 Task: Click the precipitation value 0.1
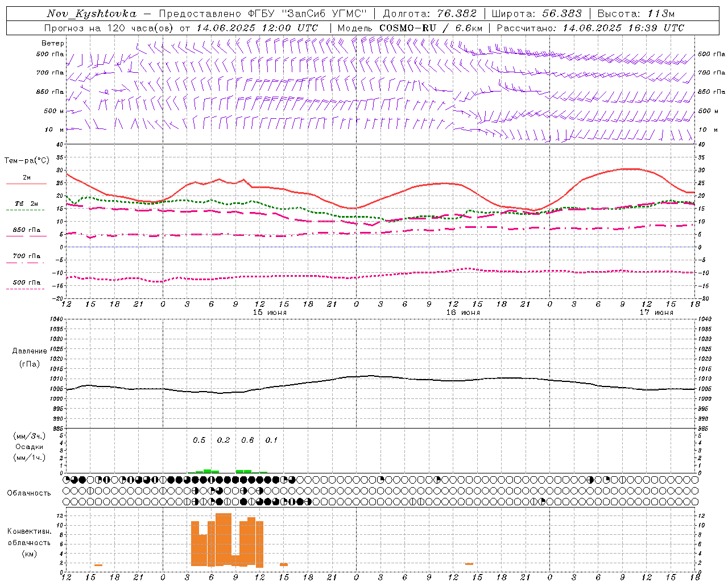[271, 440]
